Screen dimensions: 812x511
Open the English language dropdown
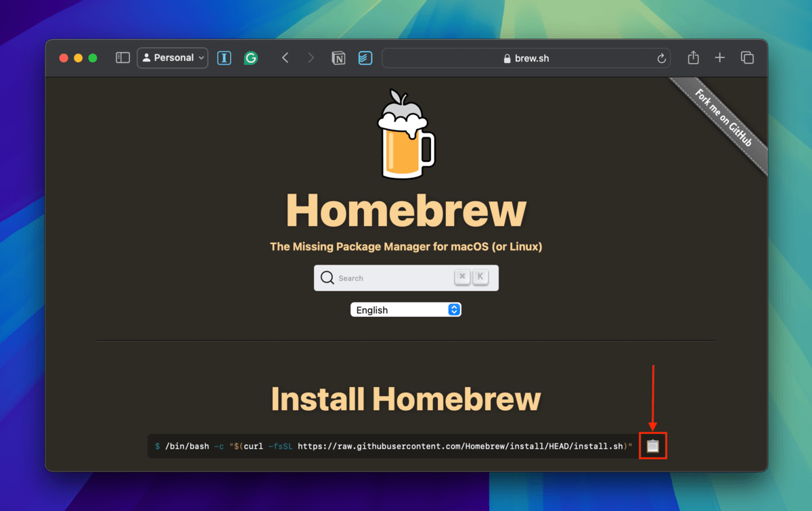click(x=406, y=310)
